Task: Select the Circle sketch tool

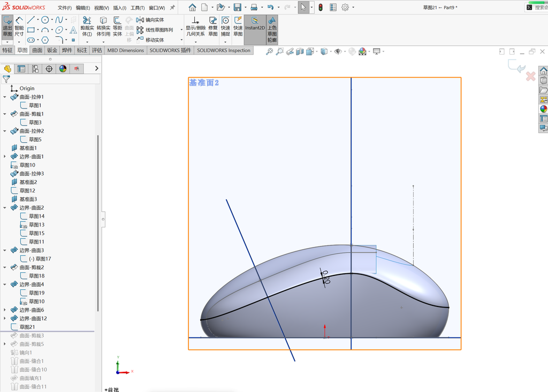Action: tap(45, 20)
